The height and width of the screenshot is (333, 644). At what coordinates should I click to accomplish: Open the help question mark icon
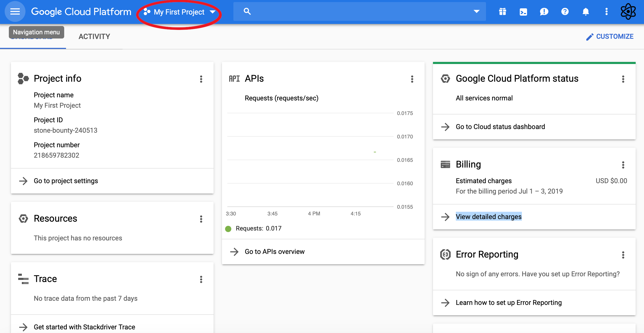[565, 12]
